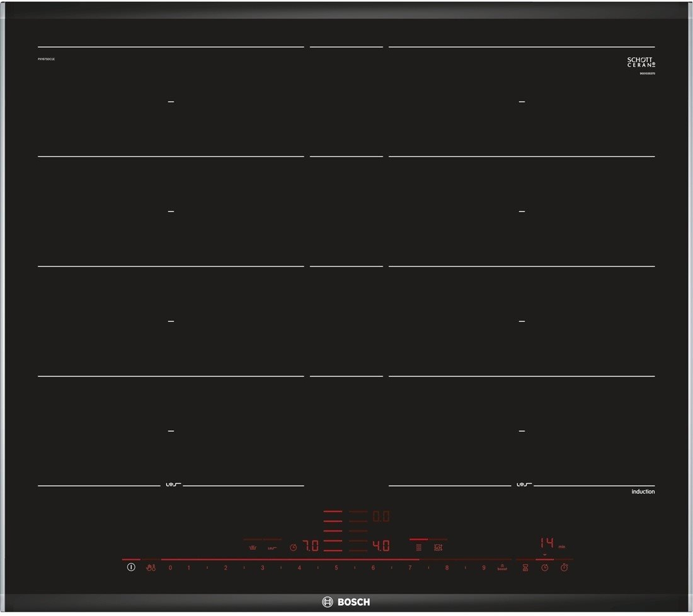
Task: Tap the clock cooking-time timer symbol
Action: click(x=544, y=568)
